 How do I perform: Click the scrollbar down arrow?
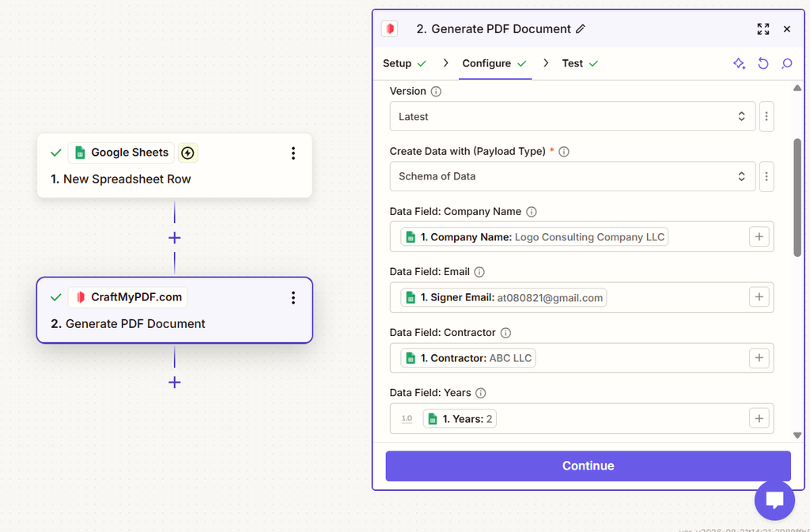pyautogui.click(x=797, y=436)
